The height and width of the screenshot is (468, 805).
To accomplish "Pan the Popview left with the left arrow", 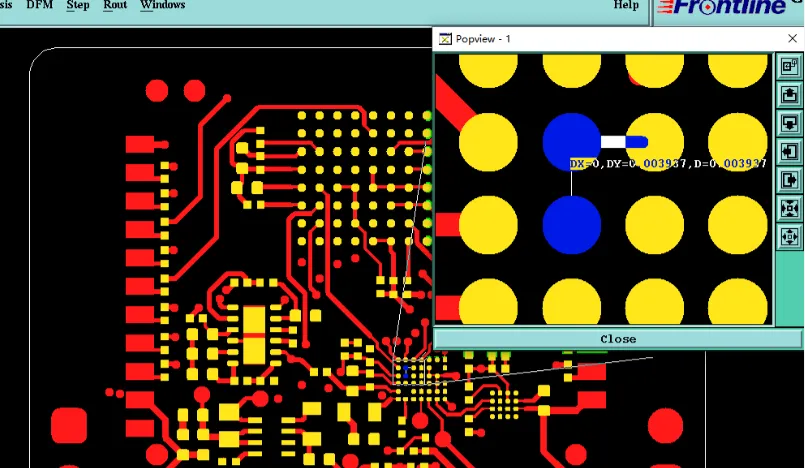I will (789, 152).
